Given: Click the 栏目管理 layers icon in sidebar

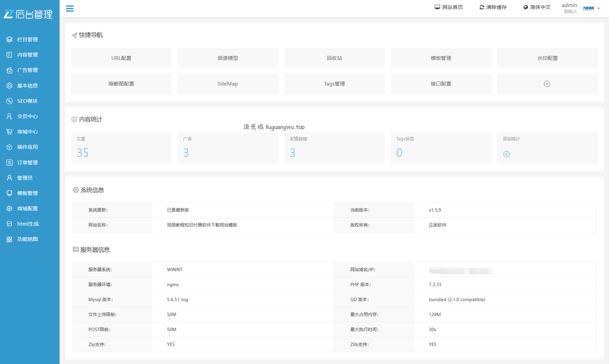Looking at the screenshot, I should (x=9, y=40).
